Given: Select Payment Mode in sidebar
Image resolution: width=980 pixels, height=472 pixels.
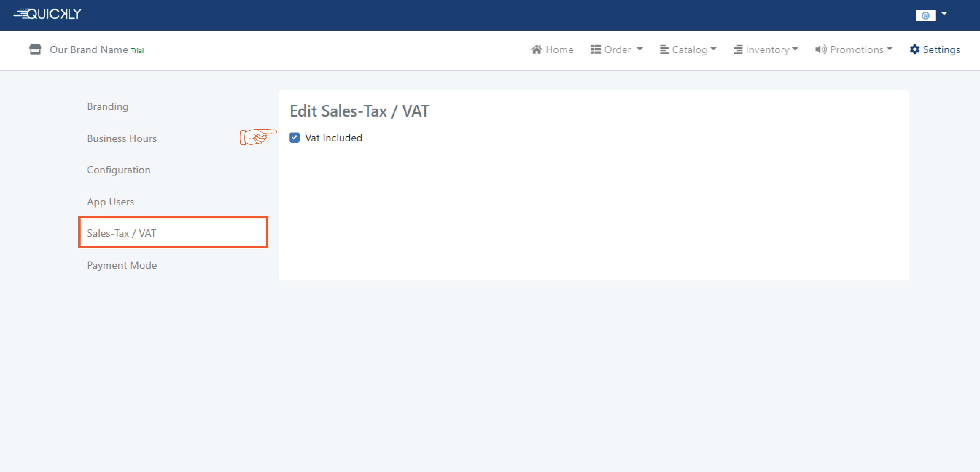Looking at the screenshot, I should (122, 265).
